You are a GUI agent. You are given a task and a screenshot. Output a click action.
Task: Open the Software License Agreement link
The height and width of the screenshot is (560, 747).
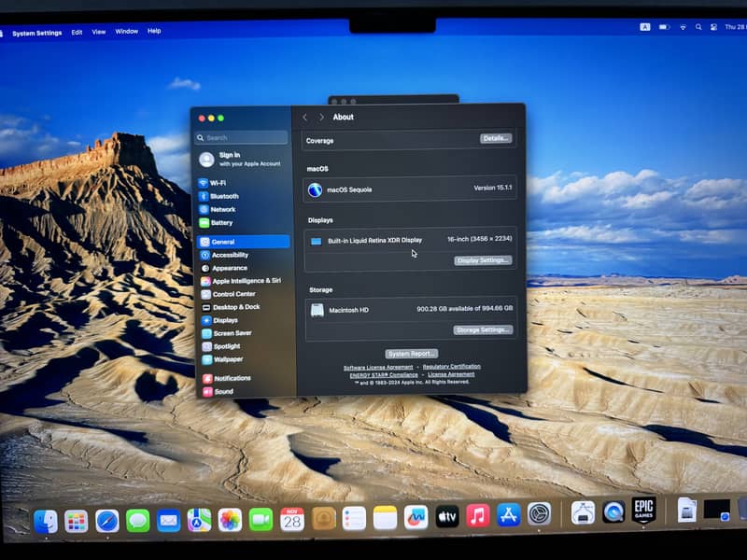click(x=377, y=367)
